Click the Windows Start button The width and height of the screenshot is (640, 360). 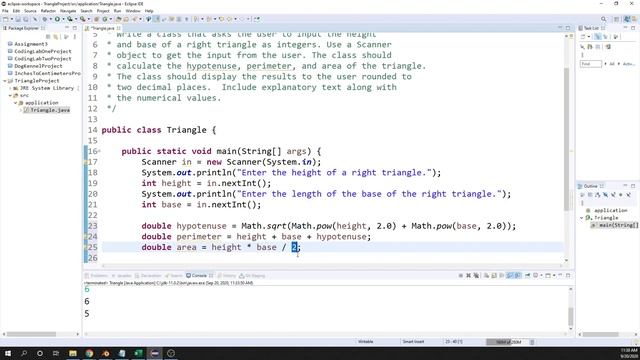[x=7, y=353]
